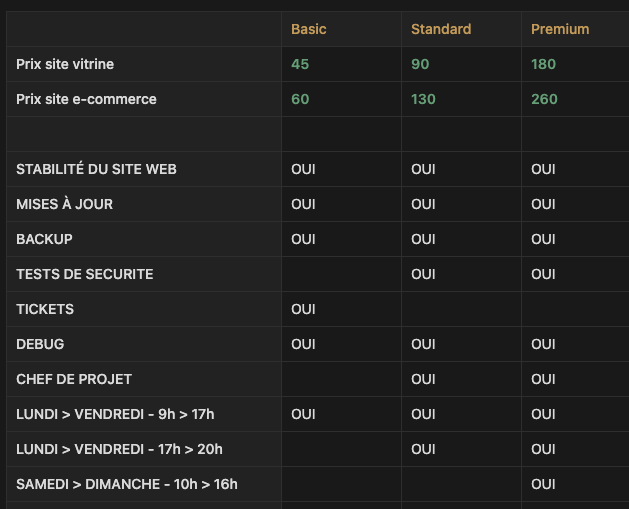Click OUI for 9h > 17h under Premium
Image resolution: width=629 pixels, height=509 pixels.
[x=543, y=414]
